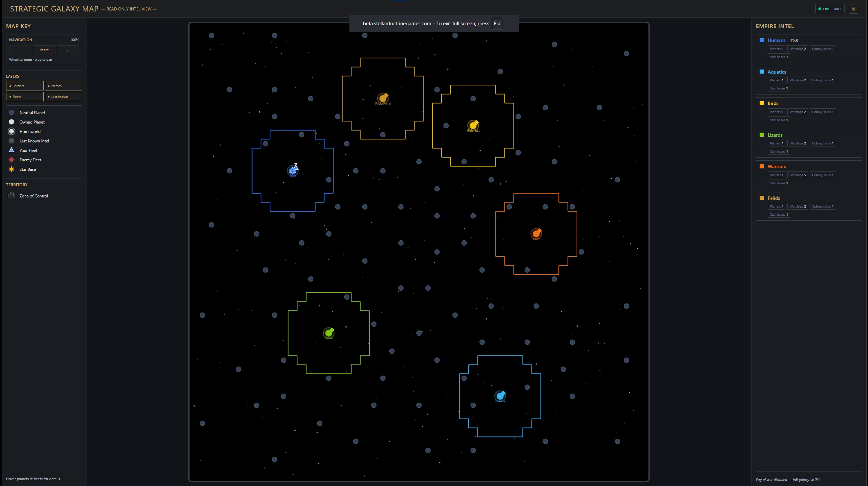Click the Neutral Planet legend icon
Screen dimensions: 868x486
(11, 112)
